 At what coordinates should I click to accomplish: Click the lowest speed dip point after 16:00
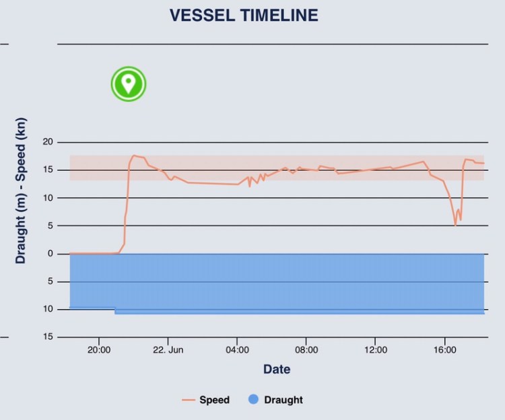(456, 225)
